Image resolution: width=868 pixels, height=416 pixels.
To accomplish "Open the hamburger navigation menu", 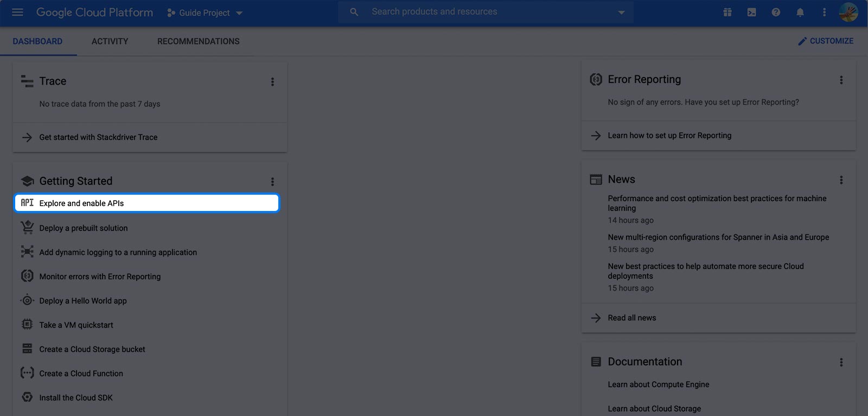I will coord(17,12).
